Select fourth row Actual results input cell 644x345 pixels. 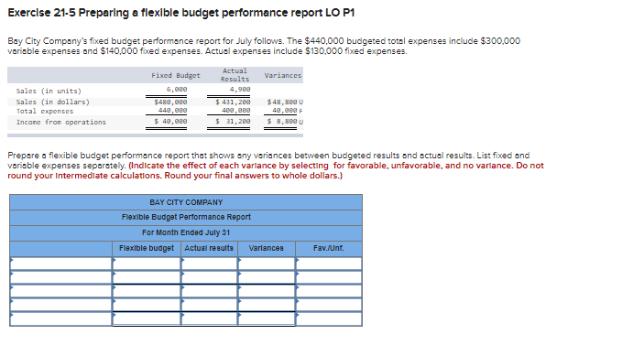click(210, 305)
